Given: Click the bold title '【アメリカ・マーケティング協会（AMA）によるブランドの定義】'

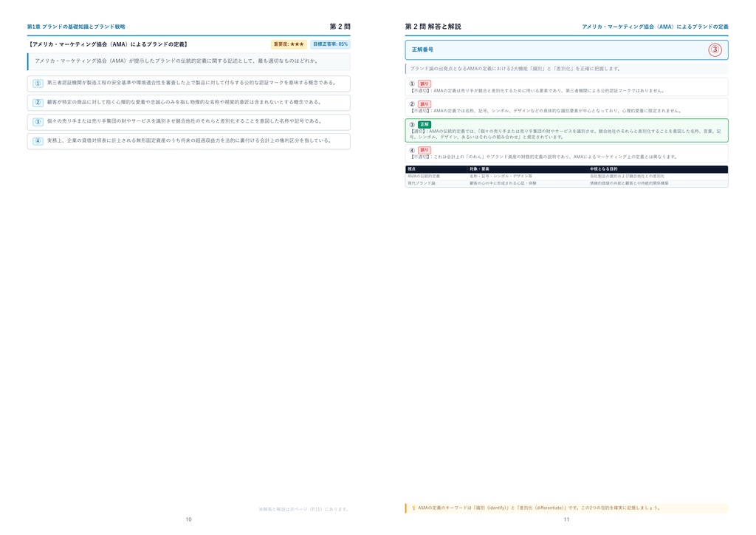Looking at the screenshot, I should (x=109, y=44).
